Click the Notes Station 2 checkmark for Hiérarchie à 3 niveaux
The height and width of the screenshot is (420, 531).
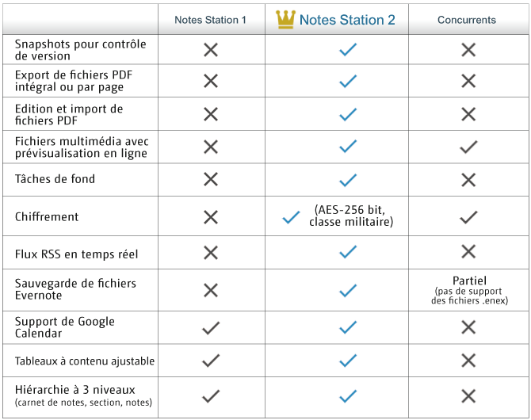(x=347, y=396)
